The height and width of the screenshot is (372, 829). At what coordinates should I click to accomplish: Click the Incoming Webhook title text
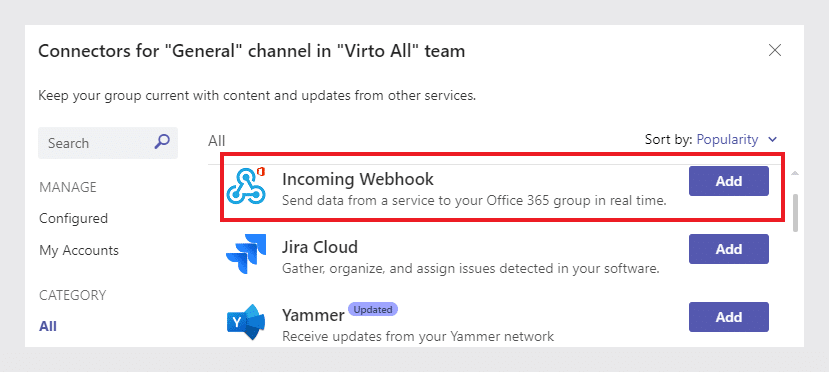pos(358,179)
